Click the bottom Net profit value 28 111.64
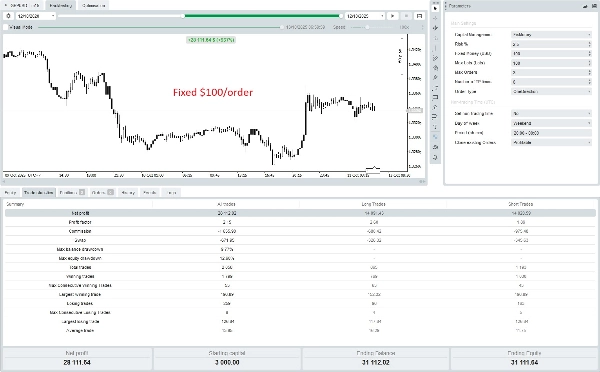 [77, 362]
